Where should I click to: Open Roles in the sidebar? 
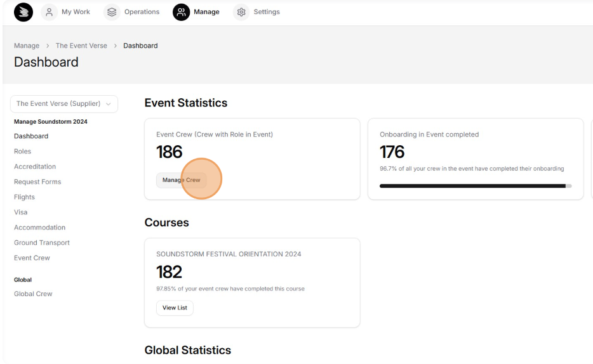tap(22, 152)
